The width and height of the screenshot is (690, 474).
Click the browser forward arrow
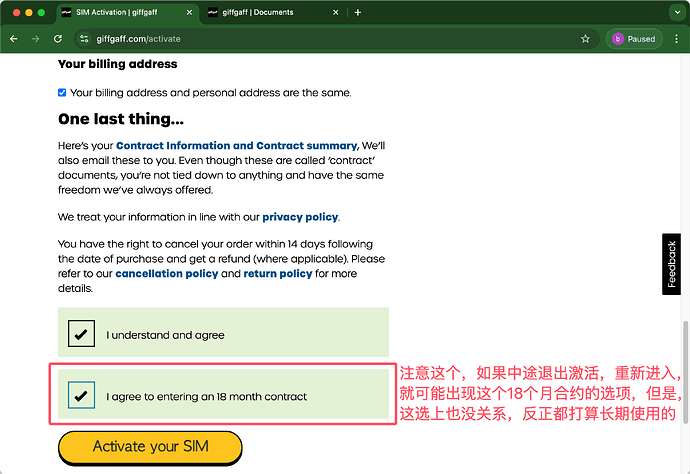(x=36, y=39)
